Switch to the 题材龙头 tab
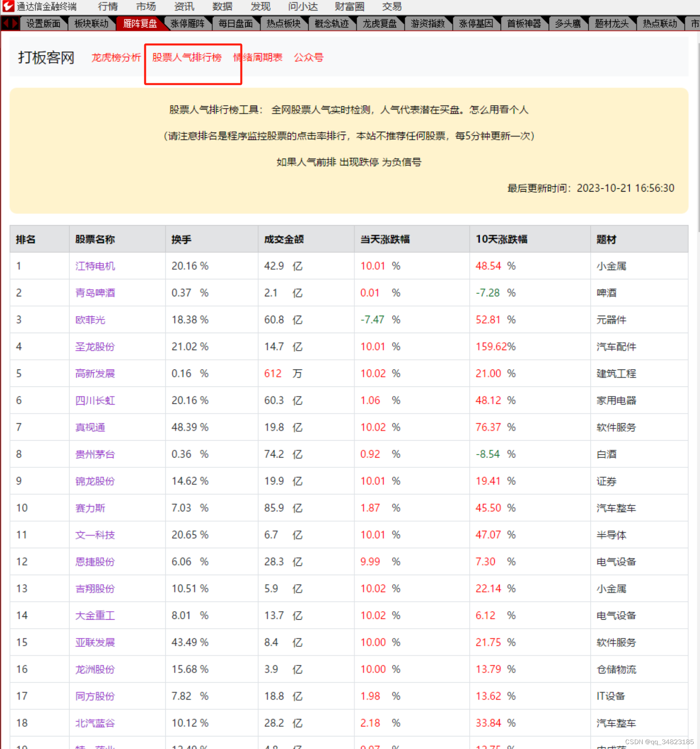 pos(612,23)
